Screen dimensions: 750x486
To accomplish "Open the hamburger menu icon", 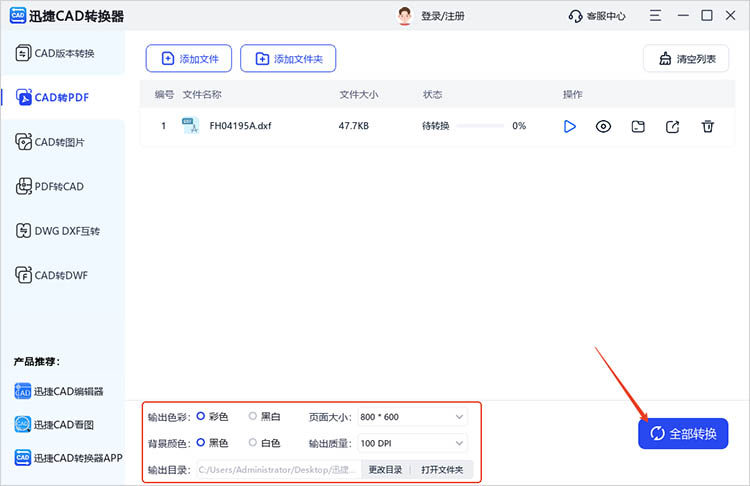I will click(x=655, y=16).
